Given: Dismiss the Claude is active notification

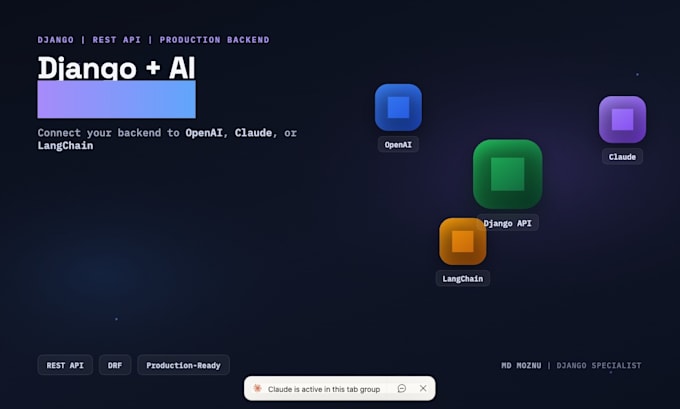Looking at the screenshot, I should pos(423,388).
